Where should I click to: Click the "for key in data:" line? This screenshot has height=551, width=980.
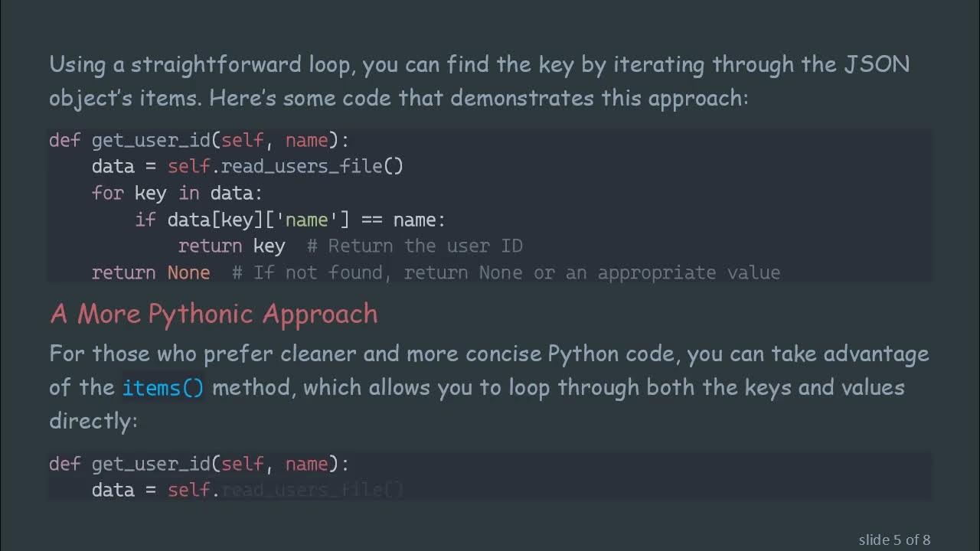click(177, 193)
